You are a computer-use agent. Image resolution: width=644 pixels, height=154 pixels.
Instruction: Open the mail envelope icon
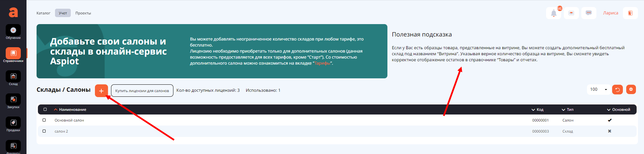pos(571,13)
